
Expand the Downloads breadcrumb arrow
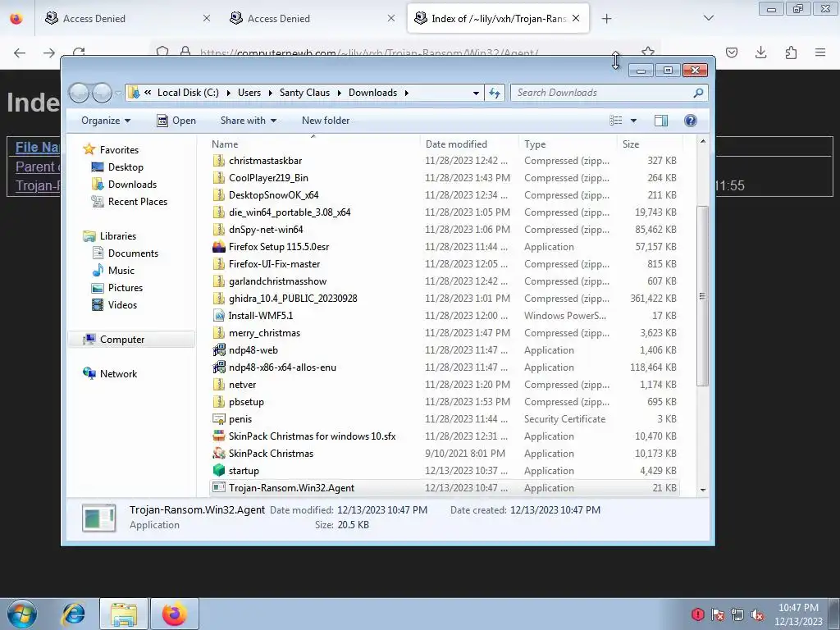tap(407, 93)
